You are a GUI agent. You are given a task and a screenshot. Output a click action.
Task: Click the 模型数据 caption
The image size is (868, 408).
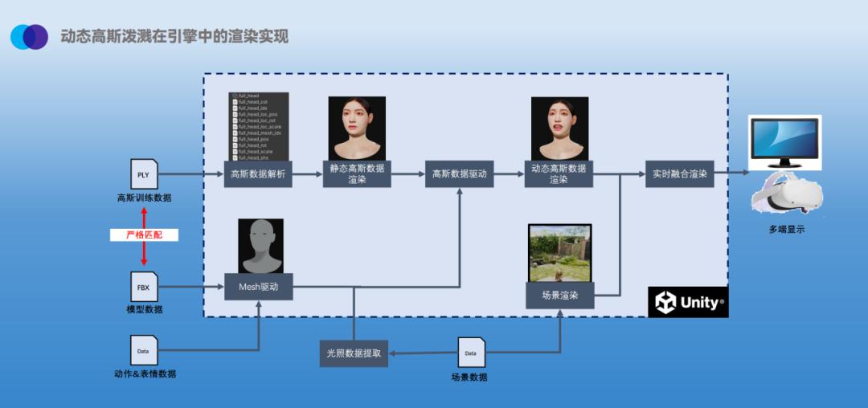click(145, 309)
